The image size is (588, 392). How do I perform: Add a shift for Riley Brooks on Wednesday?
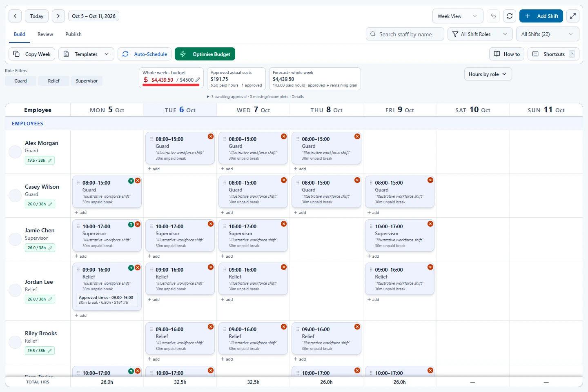click(227, 359)
